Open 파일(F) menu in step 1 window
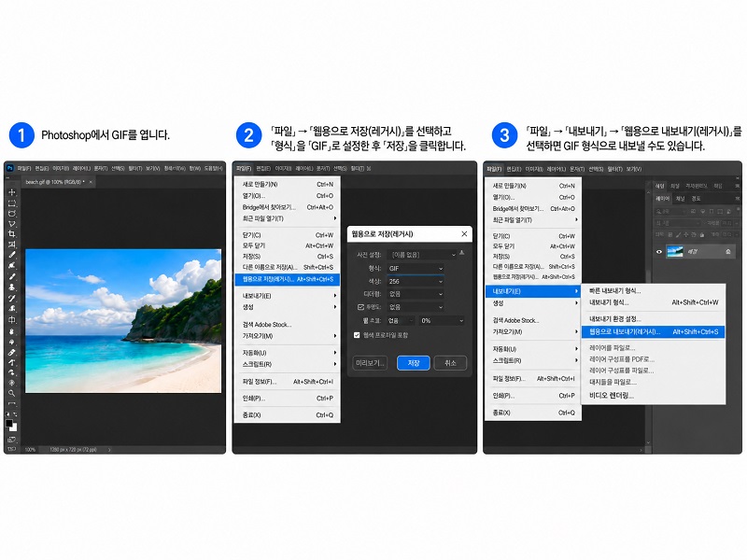 24,168
